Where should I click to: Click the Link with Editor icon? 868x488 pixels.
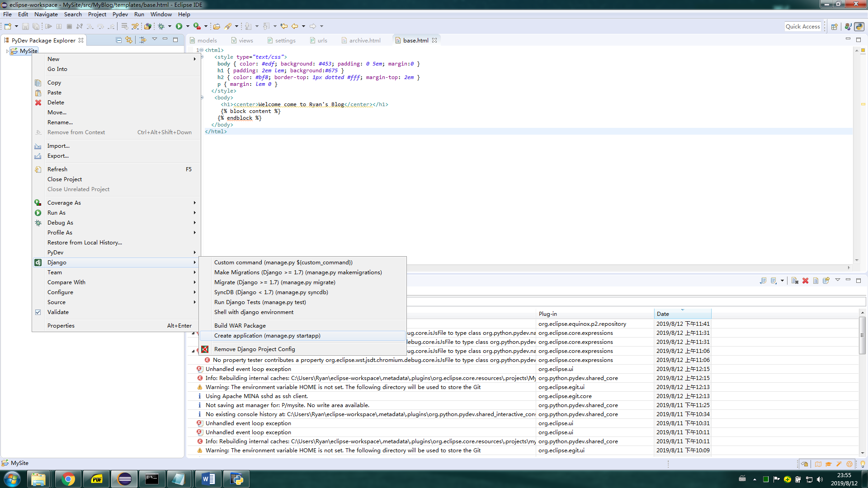129,40
